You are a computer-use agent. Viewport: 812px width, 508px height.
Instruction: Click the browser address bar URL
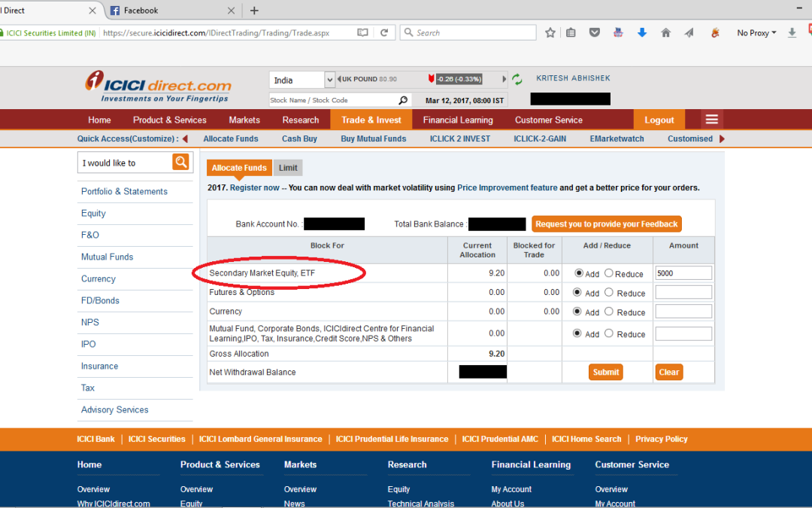point(216,32)
